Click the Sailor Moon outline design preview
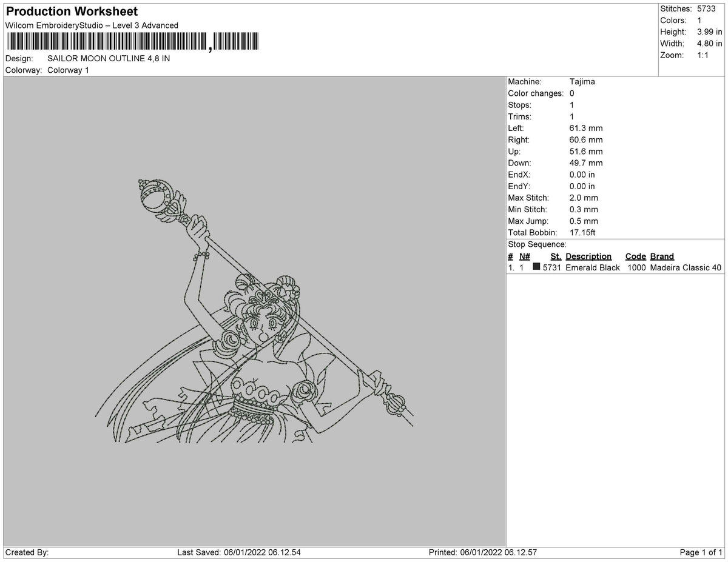Viewport: 728px width, 562px height. [254, 310]
